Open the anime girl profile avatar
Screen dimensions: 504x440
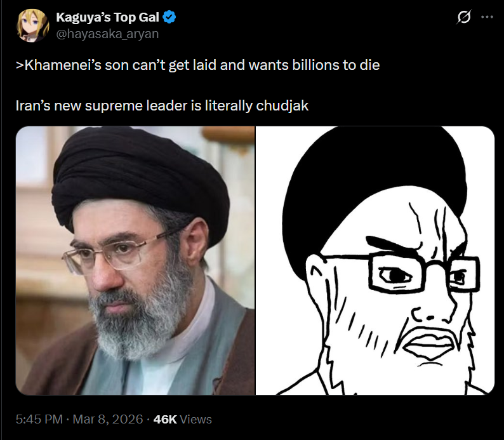33,25
